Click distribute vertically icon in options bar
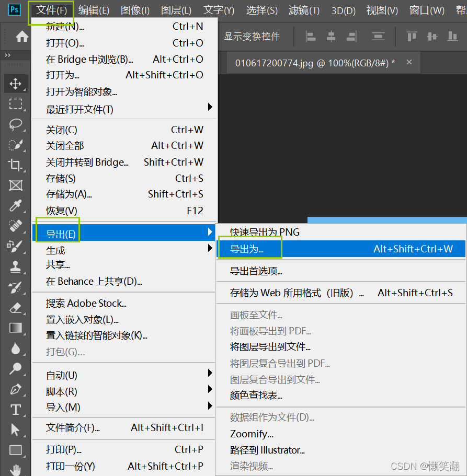This screenshot has width=467, height=476. [378, 37]
